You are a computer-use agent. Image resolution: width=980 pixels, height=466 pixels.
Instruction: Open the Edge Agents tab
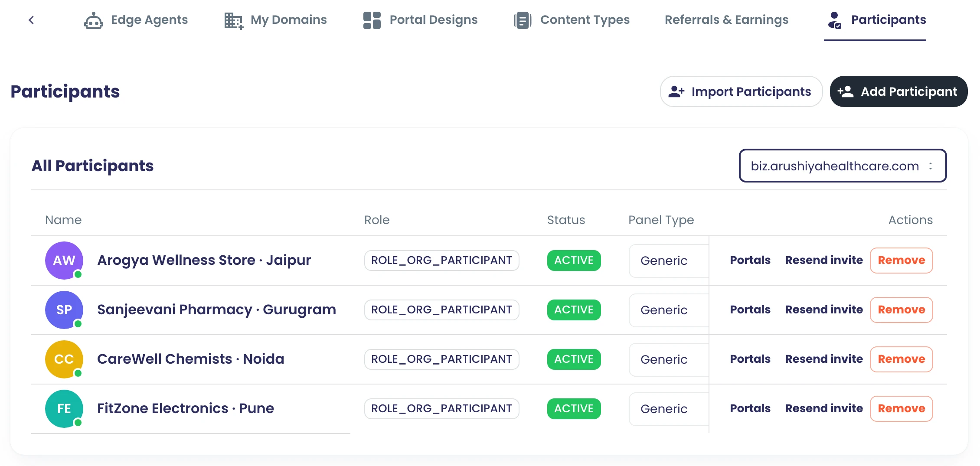click(136, 20)
